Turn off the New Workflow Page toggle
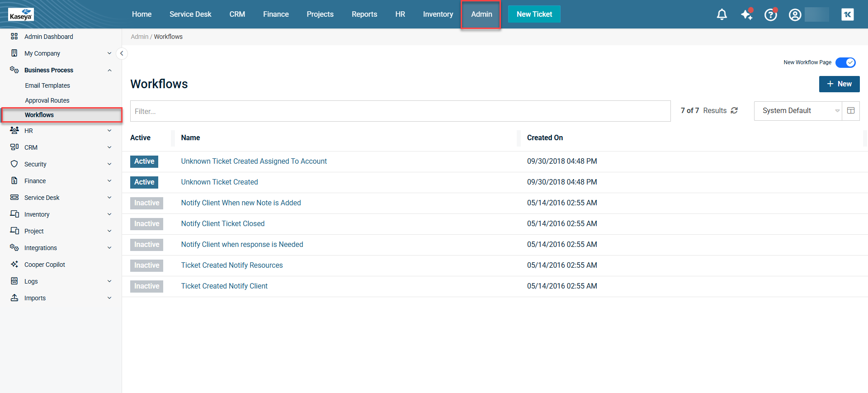Image resolution: width=868 pixels, height=393 pixels. tap(845, 62)
